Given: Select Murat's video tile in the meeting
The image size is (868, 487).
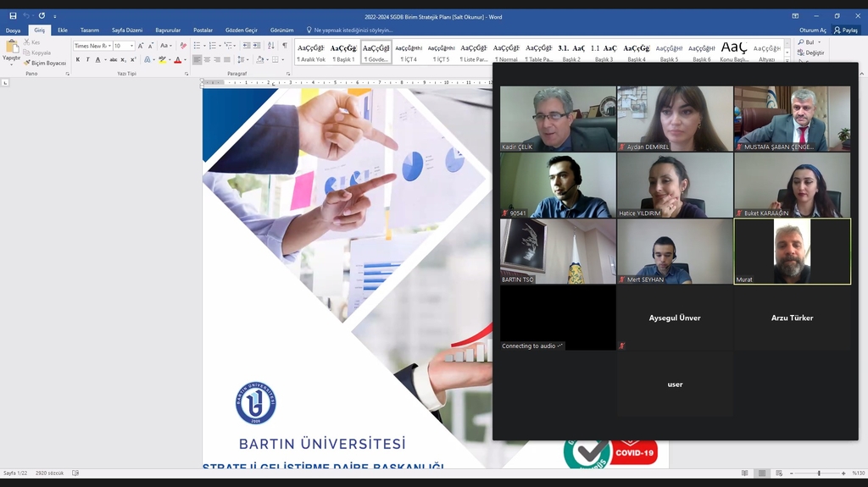Looking at the screenshot, I should 792,252.
